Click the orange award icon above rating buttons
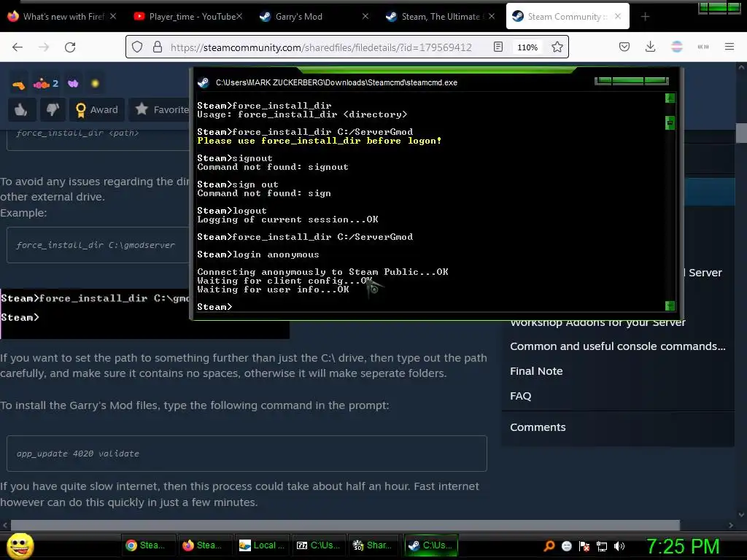 pos(18,84)
